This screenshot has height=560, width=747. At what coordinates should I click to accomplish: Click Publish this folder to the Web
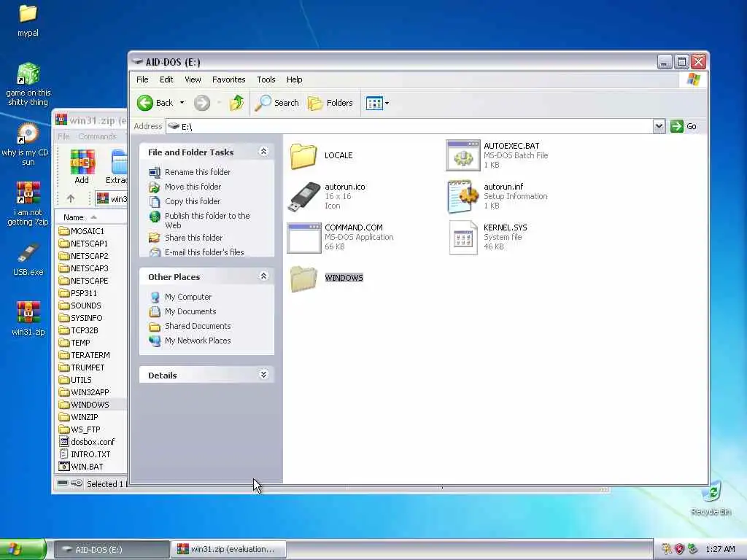point(207,220)
